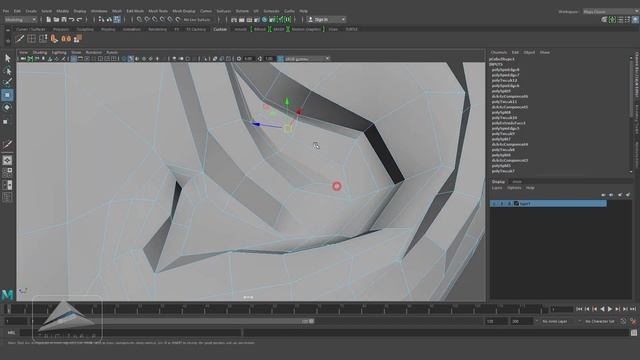Open Layers menu in Layer Editor
The image size is (640, 360).
tap(497, 188)
